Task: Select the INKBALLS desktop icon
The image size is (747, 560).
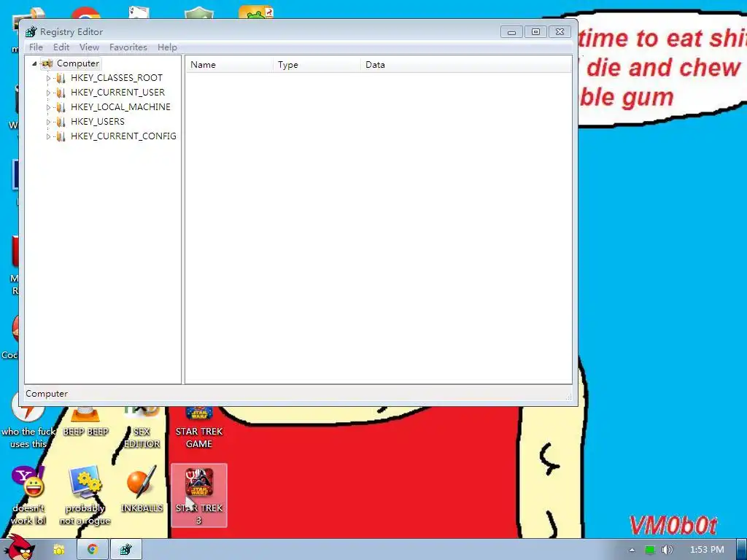Action: (x=142, y=490)
